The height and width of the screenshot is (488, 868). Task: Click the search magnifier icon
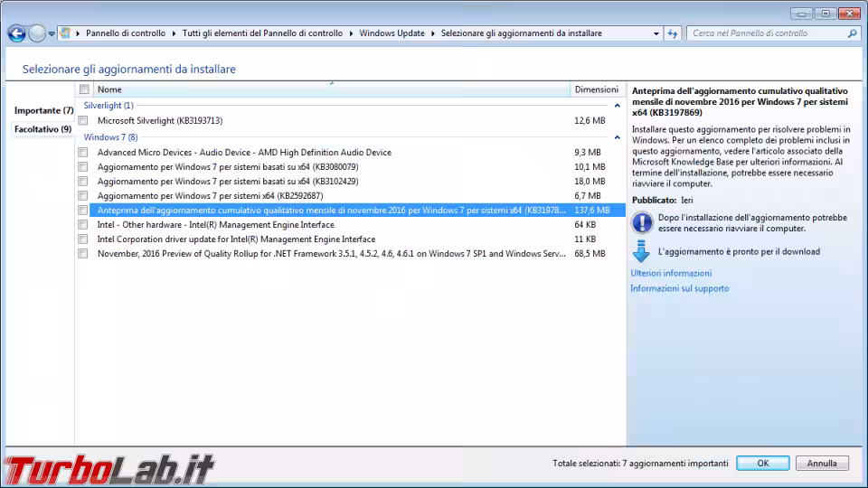point(852,33)
